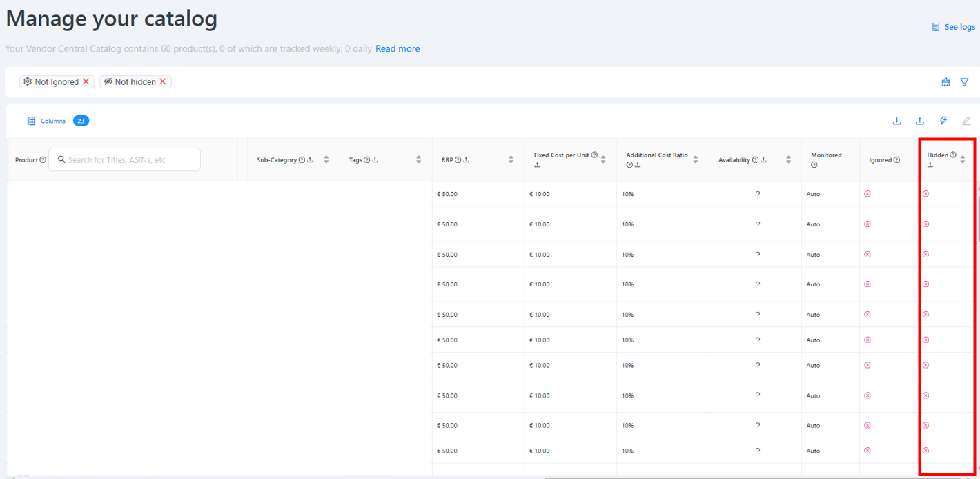Image resolution: width=980 pixels, height=479 pixels.
Task: Click the RRP column download icon
Action: 467,159
